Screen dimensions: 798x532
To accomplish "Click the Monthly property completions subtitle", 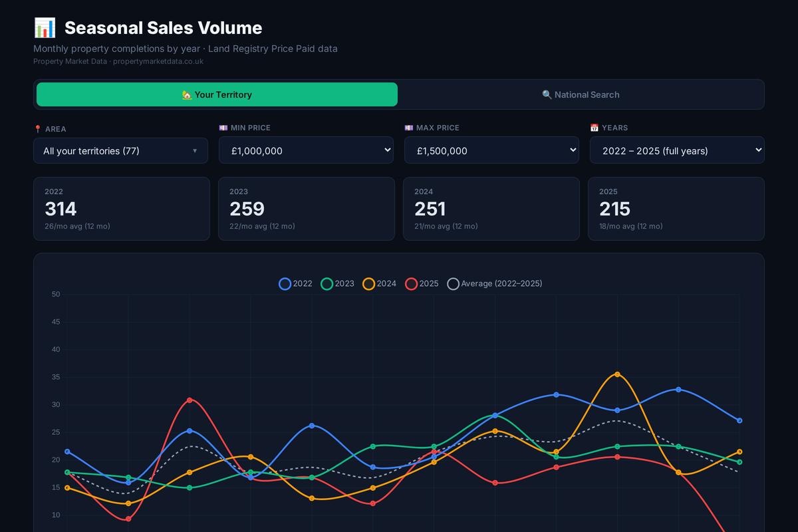I will (x=186, y=49).
